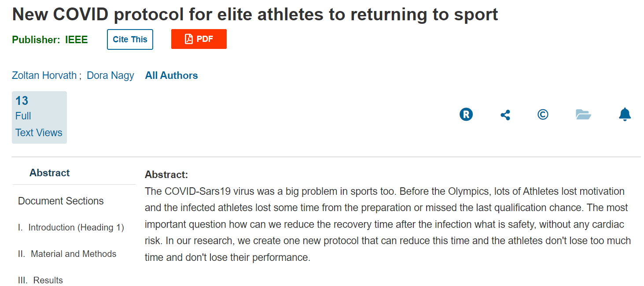The height and width of the screenshot is (286, 644).
Task: Navigate to the Results section
Action: [40, 280]
